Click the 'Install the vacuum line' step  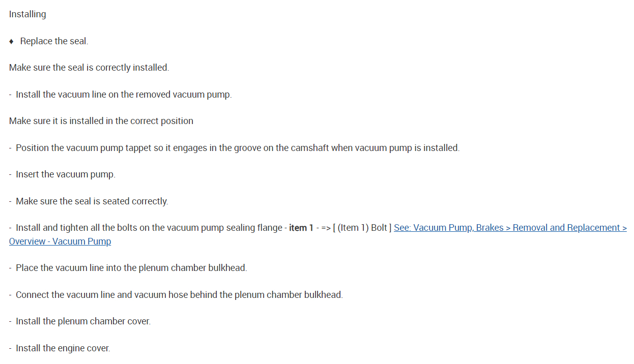pyautogui.click(x=124, y=95)
